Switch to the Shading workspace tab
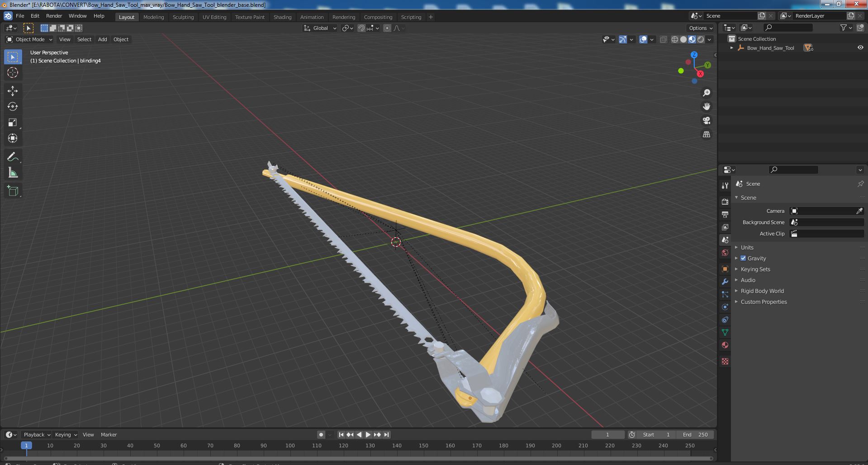Image resolution: width=868 pixels, height=465 pixels. (282, 17)
